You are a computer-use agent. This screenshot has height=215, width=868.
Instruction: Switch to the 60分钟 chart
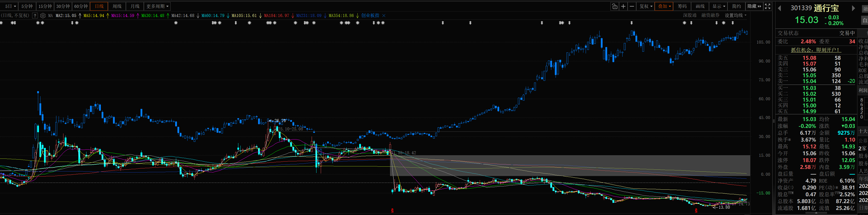[81, 6]
